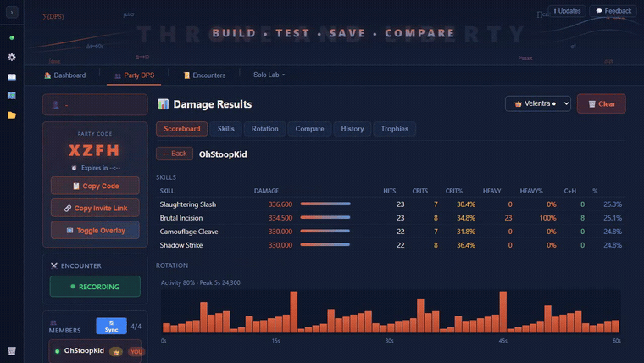Select the Shadow Strike skill row
This screenshot has height=363, width=644.
click(391, 245)
